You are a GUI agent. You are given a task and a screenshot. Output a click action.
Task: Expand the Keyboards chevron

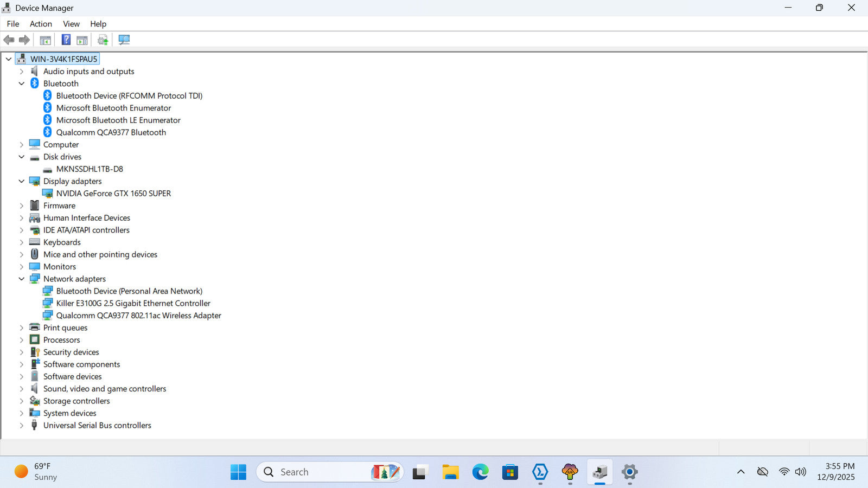click(22, 242)
